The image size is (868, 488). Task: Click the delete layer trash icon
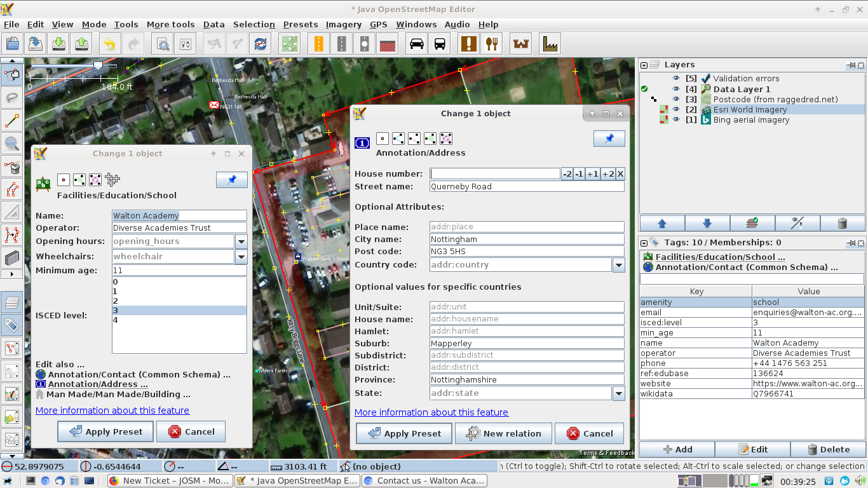[842, 223]
